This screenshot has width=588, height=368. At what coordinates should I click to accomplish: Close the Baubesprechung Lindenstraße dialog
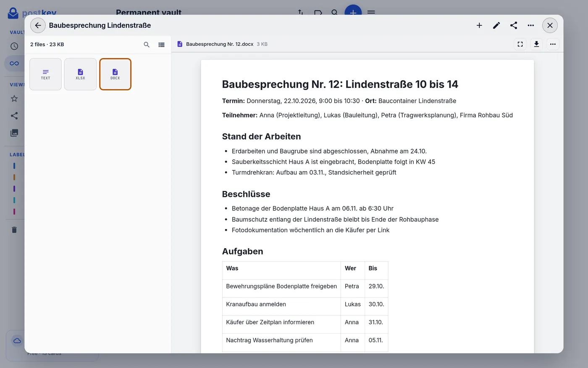(x=550, y=25)
